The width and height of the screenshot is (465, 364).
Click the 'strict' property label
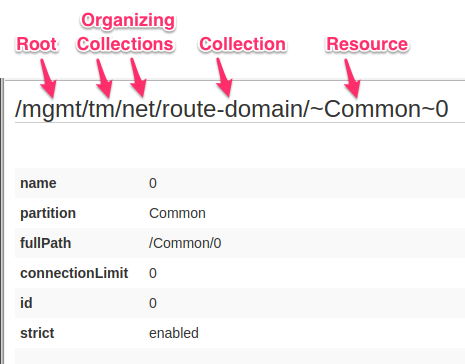click(37, 333)
